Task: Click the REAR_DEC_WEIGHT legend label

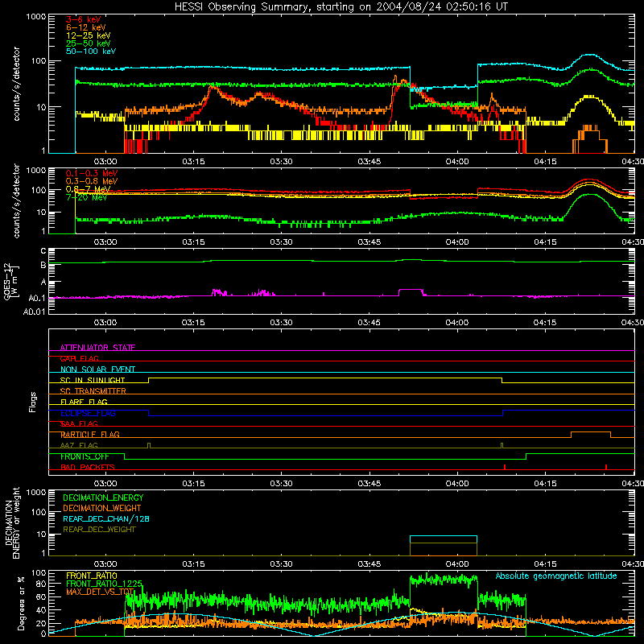Action: coord(99,530)
